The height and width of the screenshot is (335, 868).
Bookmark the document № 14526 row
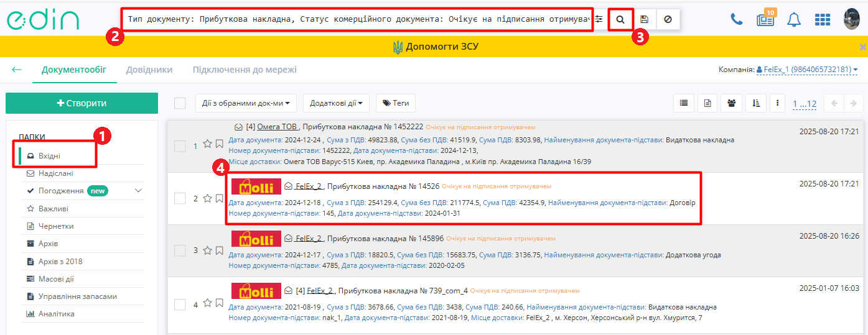click(x=219, y=198)
